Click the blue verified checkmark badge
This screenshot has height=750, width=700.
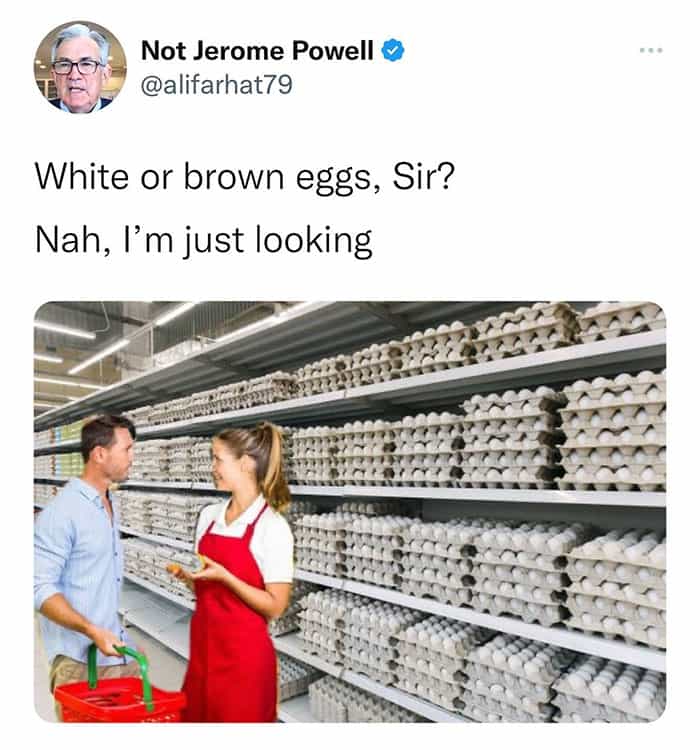(393, 50)
